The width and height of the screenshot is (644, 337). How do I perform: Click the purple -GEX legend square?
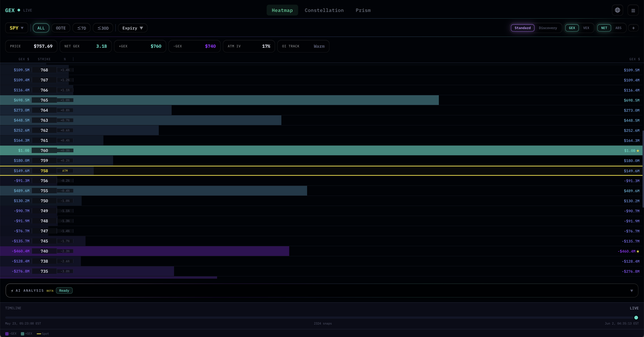click(x=7, y=334)
